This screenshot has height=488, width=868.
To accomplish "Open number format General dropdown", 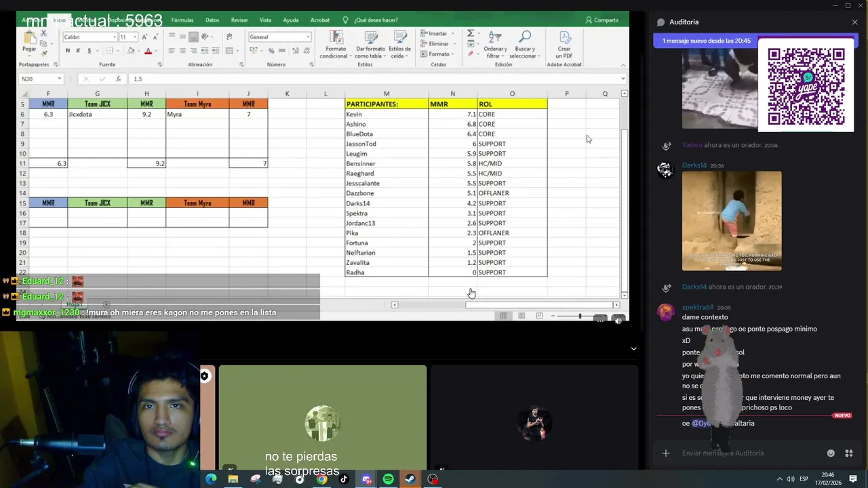I will 308,37.
